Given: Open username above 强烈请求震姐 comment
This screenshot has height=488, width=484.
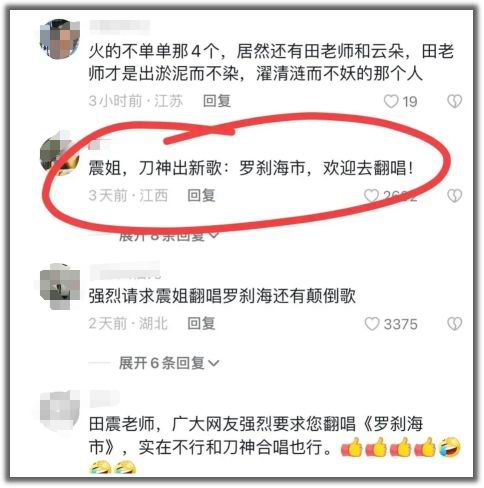Looking at the screenshot, I should [x=125, y=271].
